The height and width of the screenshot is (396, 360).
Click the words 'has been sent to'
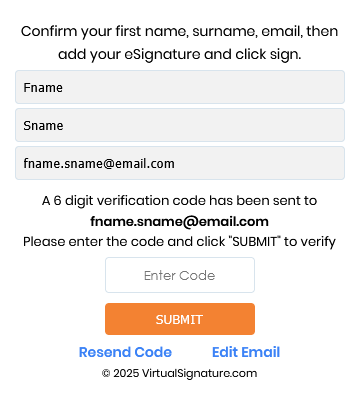(263, 201)
